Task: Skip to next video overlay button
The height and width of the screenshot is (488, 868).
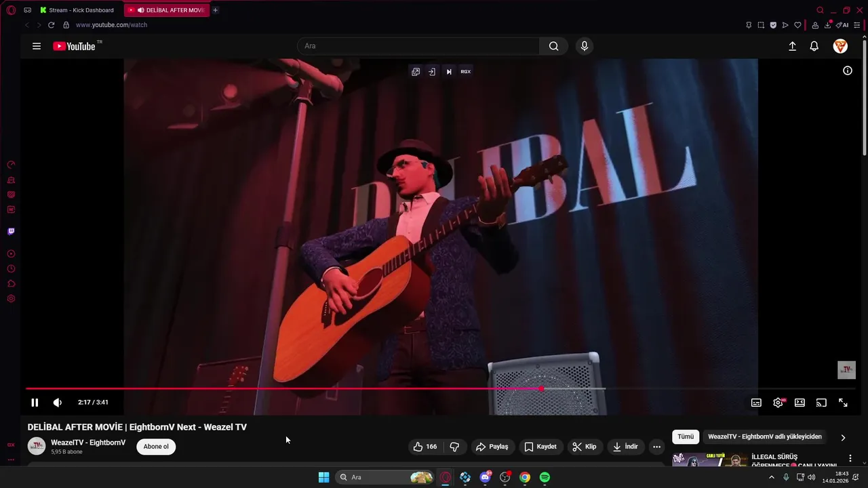Action: 449,72
